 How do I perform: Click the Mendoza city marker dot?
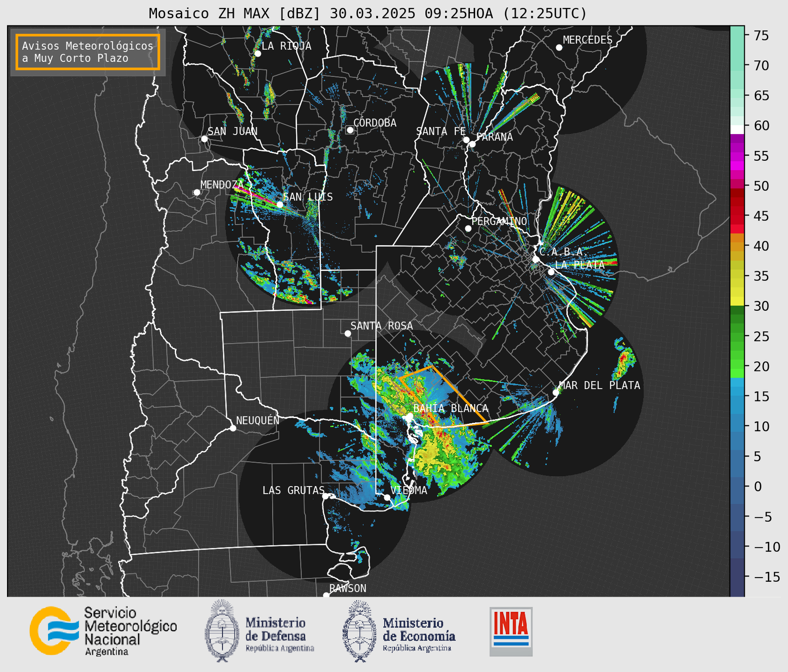click(x=197, y=193)
